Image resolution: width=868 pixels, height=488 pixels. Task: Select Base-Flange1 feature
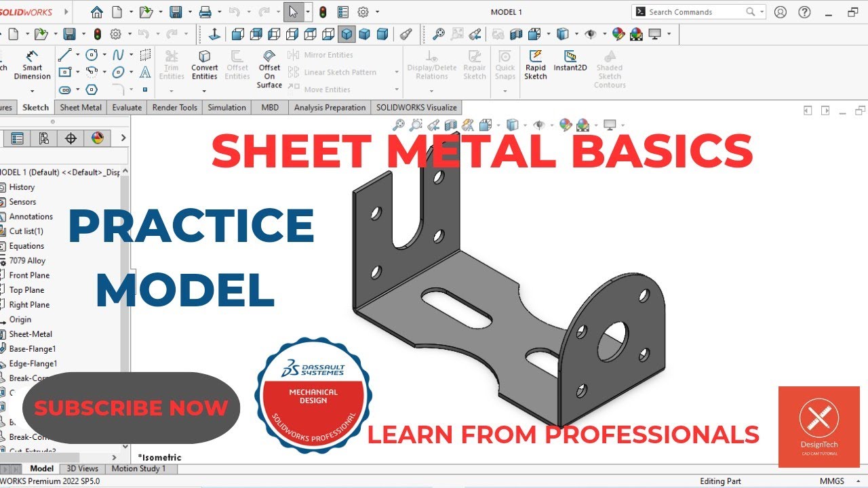[33, 349]
